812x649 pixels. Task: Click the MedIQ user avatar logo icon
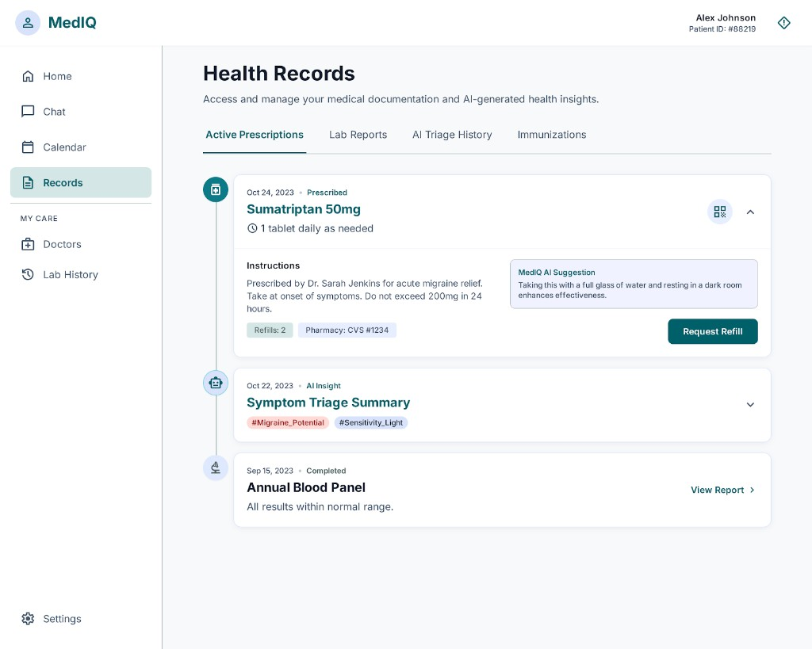(28, 23)
